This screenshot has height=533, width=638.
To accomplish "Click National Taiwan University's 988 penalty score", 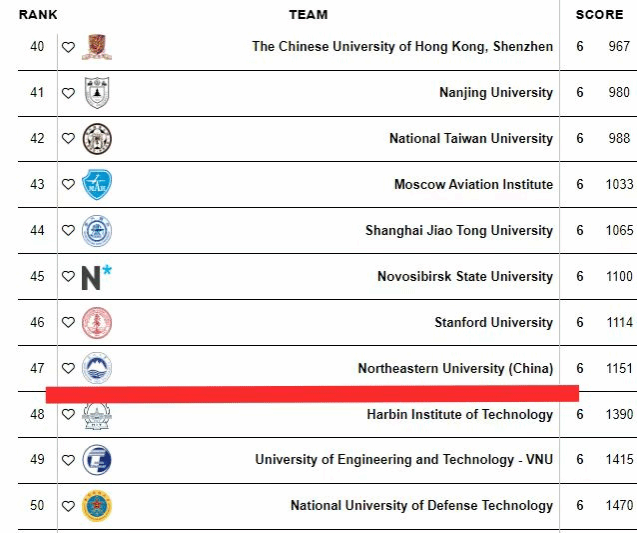I will coord(619,139).
